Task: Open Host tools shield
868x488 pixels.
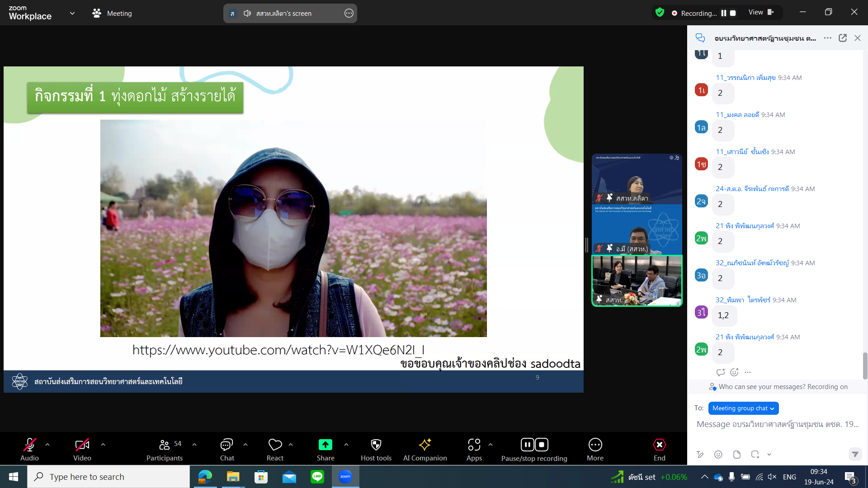Action: (x=376, y=449)
